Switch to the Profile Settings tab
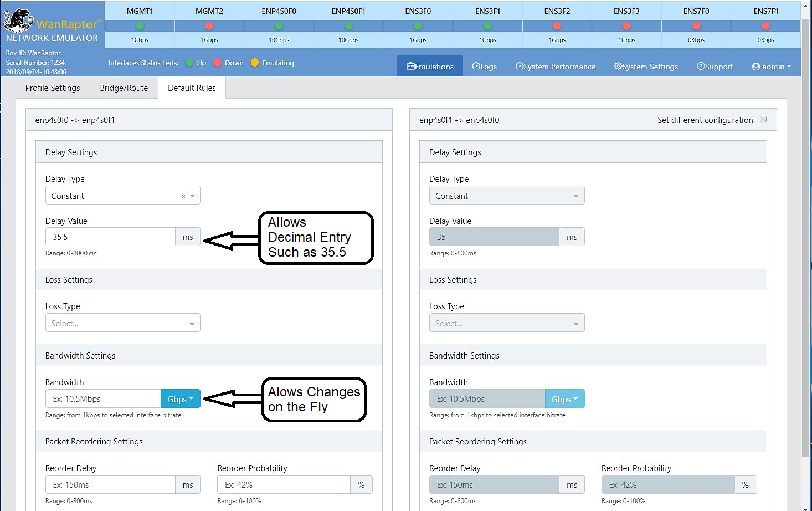 [x=52, y=88]
